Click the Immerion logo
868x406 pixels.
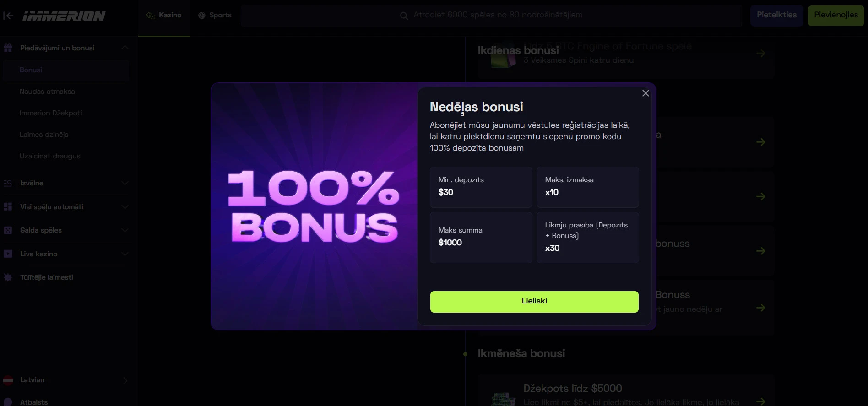pos(64,16)
